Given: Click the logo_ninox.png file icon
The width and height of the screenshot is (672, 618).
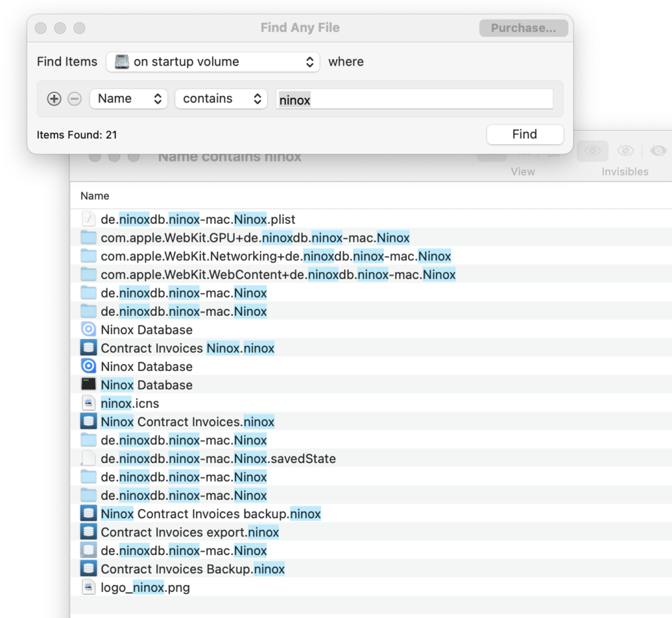Looking at the screenshot, I should click(x=89, y=587).
